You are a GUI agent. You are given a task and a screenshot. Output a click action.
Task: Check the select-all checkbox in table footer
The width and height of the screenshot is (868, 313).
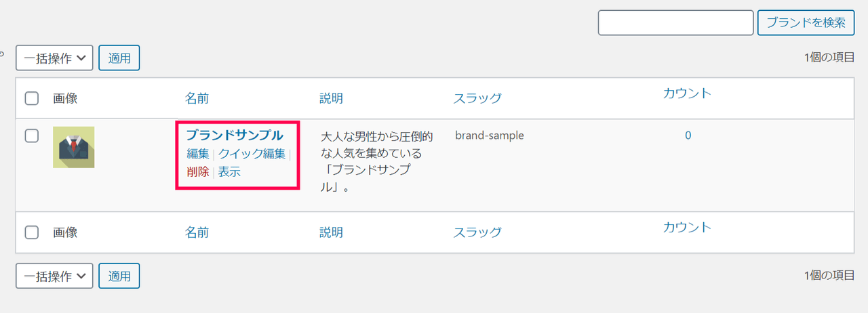[31, 232]
